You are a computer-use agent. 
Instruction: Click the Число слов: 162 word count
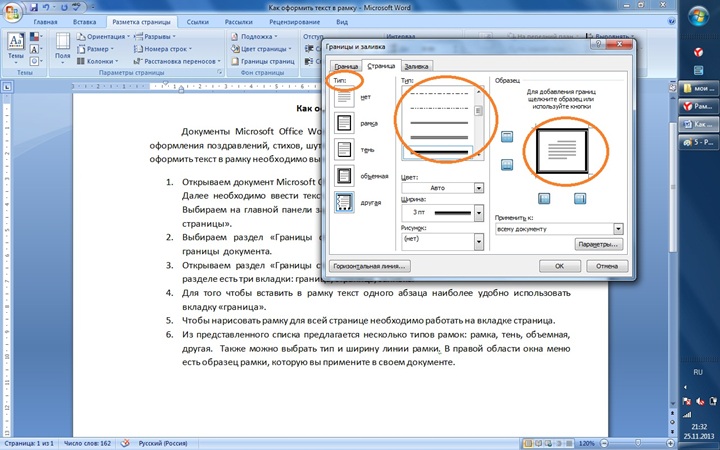point(87,444)
